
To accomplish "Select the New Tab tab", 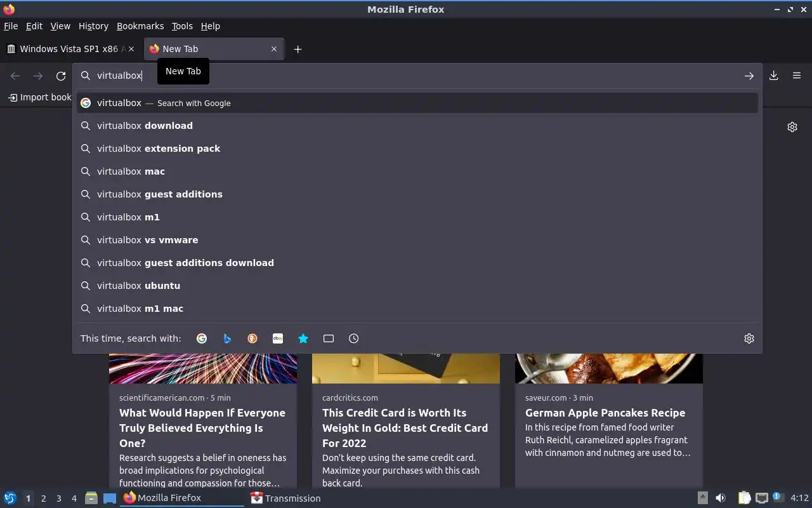I will point(214,49).
